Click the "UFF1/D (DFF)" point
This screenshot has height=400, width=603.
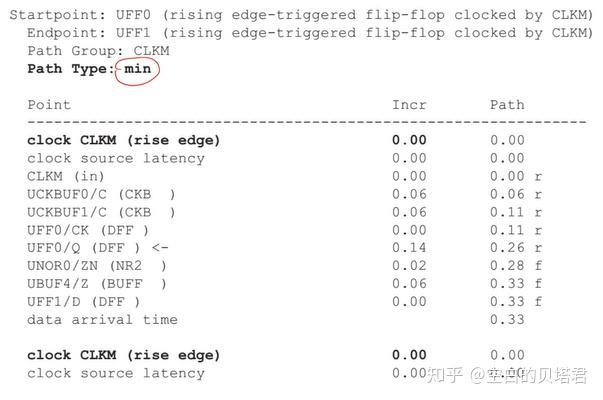point(84,302)
